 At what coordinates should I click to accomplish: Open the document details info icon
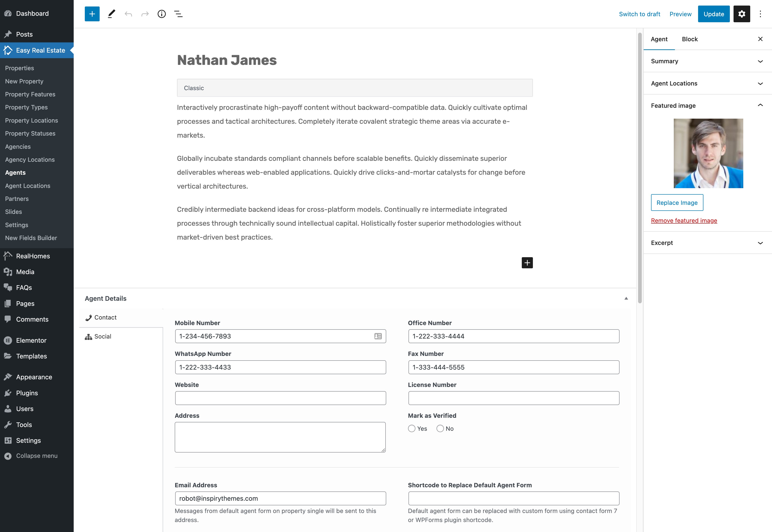click(x=162, y=14)
